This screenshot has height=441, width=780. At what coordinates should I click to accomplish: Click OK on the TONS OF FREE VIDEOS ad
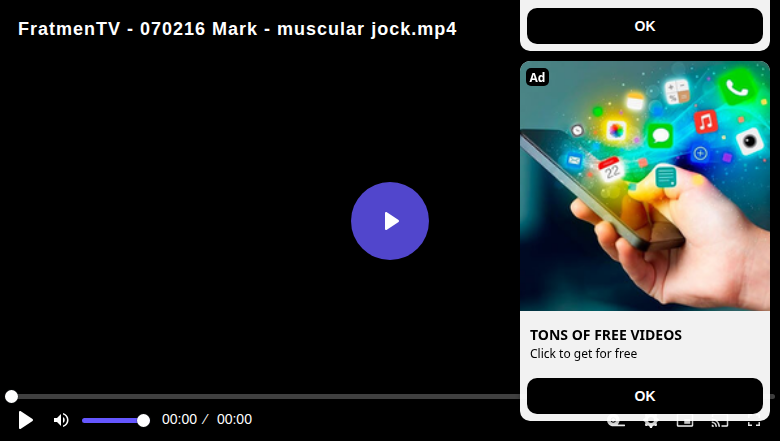point(645,396)
